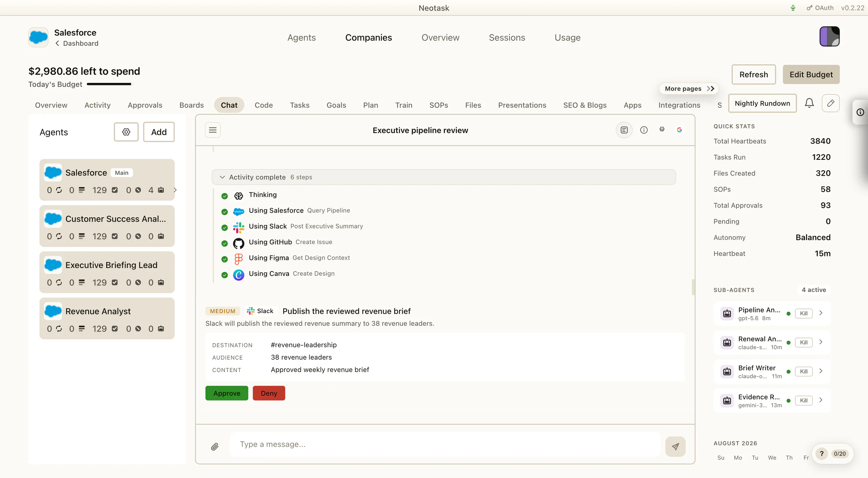Screen dimensions: 868x478
Task: Click the side info panel handle icon
Action: [x=860, y=112]
